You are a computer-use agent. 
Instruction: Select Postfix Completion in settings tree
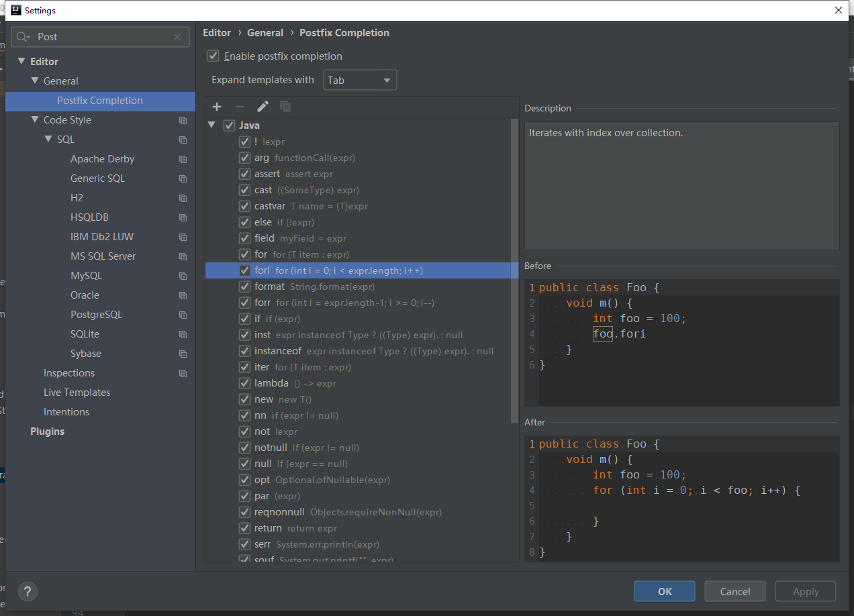pyautogui.click(x=100, y=101)
